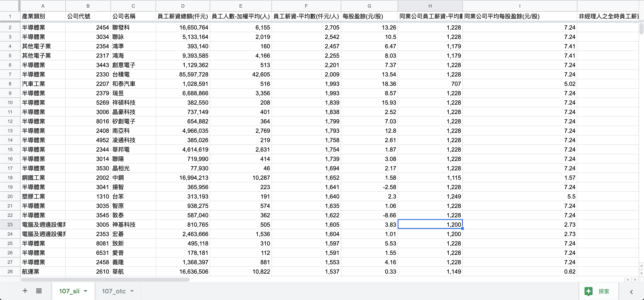Select the cell with value 707
This screenshot has width=644, height=300.
pyautogui.click(x=430, y=84)
